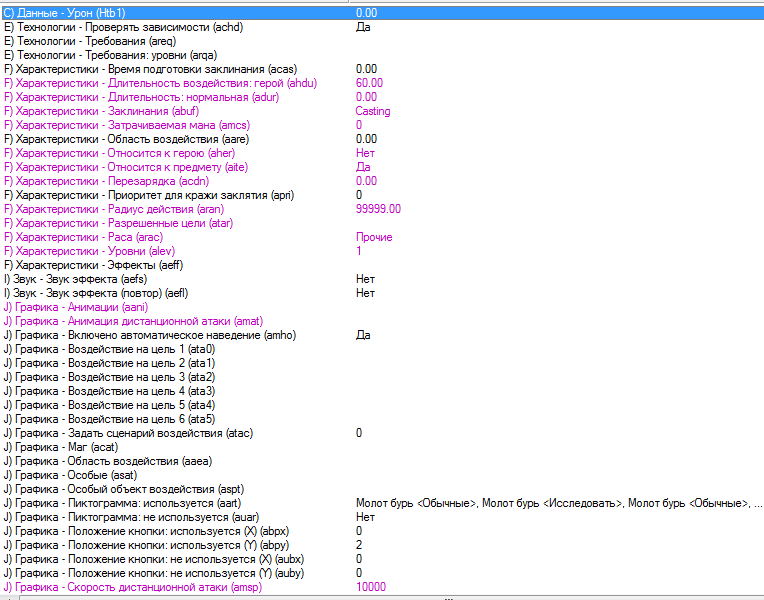The width and height of the screenshot is (764, 600).
Task: Select 'Звук - Звук эффекта (aefs)' row
Action: click(382, 279)
